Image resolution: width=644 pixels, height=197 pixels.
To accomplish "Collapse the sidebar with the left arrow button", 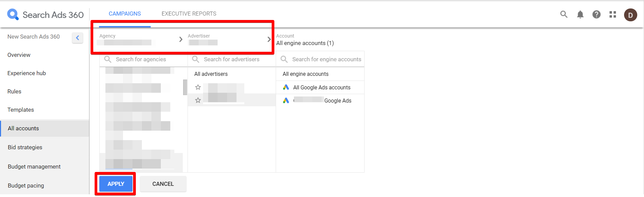I will point(77,38).
